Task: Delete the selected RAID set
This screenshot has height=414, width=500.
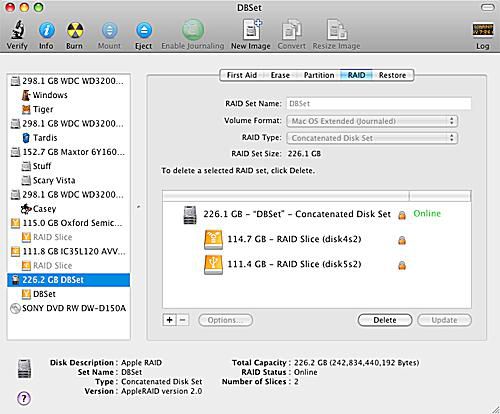Action: [385, 320]
